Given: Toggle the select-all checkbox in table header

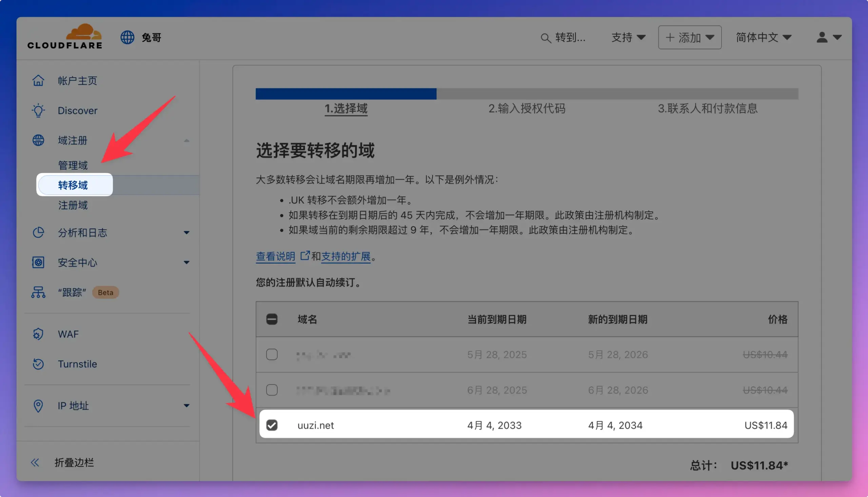Looking at the screenshot, I should coord(272,319).
